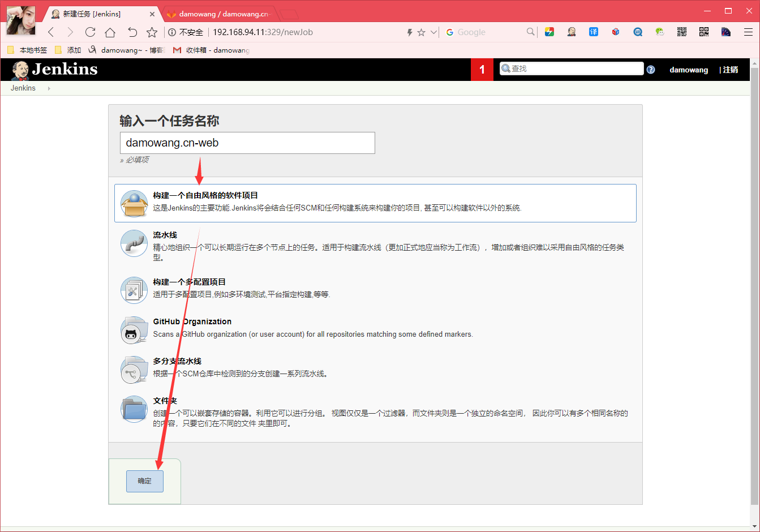Click the lightning speed-mode icon
This screenshot has height=532, width=760.
coord(410,32)
